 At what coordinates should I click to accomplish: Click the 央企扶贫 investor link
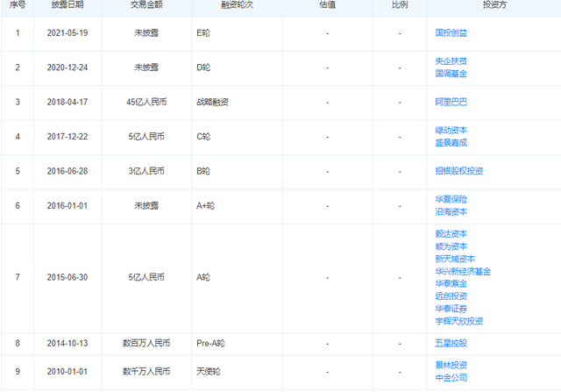(451, 61)
